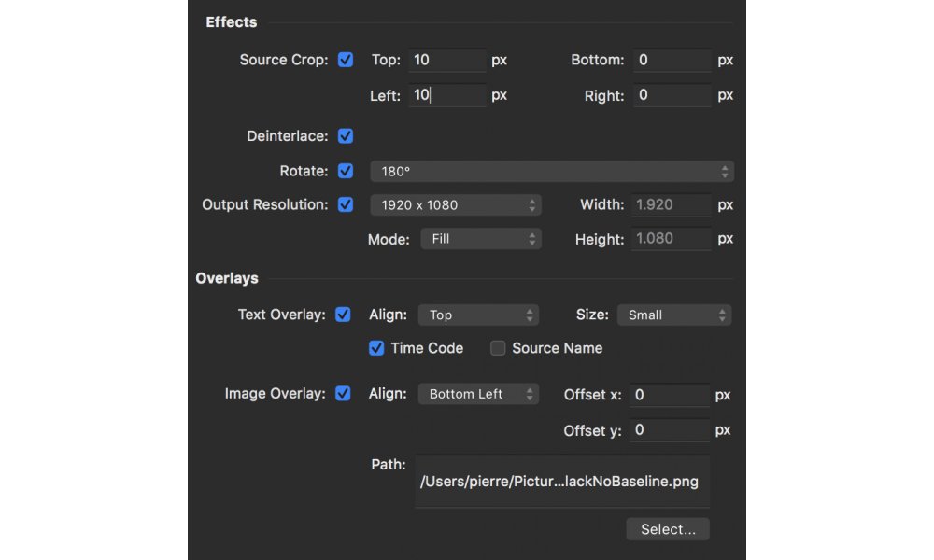Turn off the Text Overlay
This screenshot has width=934, height=560.
point(346,315)
